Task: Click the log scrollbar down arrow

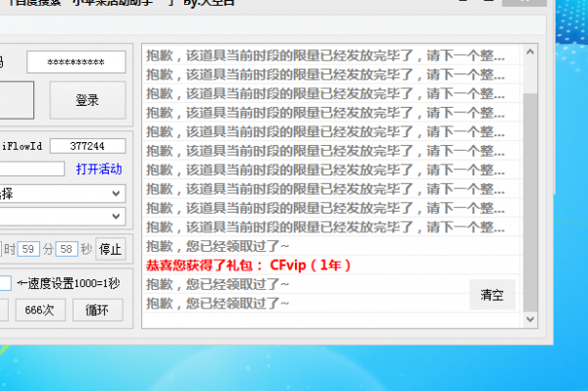Action: (530, 319)
